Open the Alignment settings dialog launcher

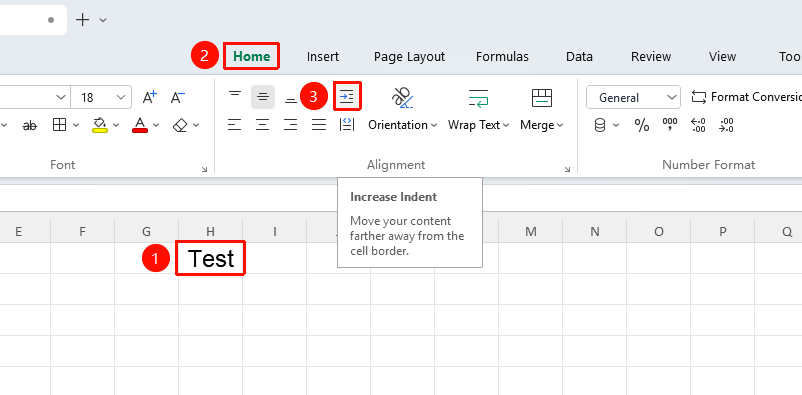(x=567, y=169)
